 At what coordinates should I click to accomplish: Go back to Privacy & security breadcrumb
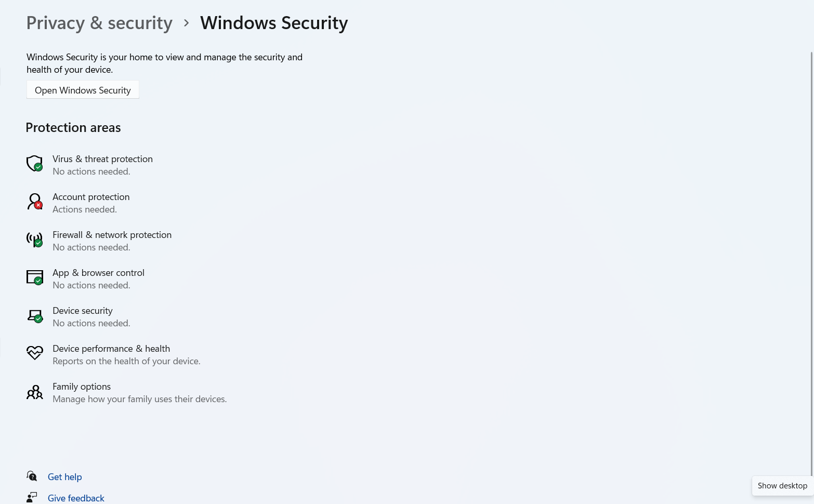(99, 23)
